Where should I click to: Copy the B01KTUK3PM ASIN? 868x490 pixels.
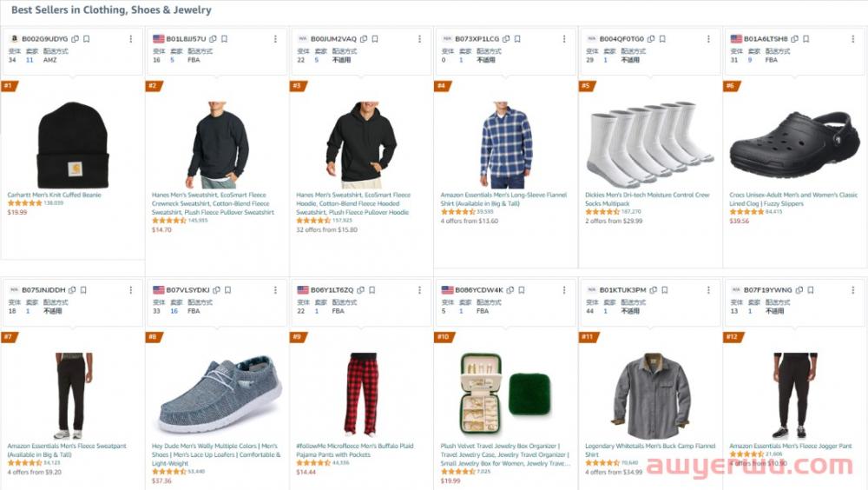point(653,289)
